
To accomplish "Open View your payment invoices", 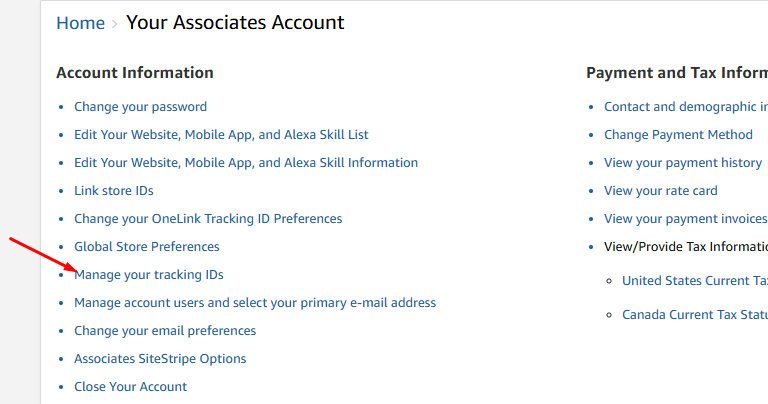I will [x=685, y=218].
